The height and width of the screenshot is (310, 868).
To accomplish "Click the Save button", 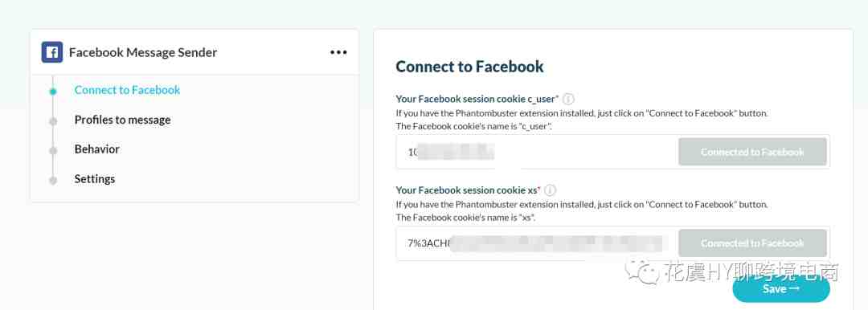I will 781,288.
